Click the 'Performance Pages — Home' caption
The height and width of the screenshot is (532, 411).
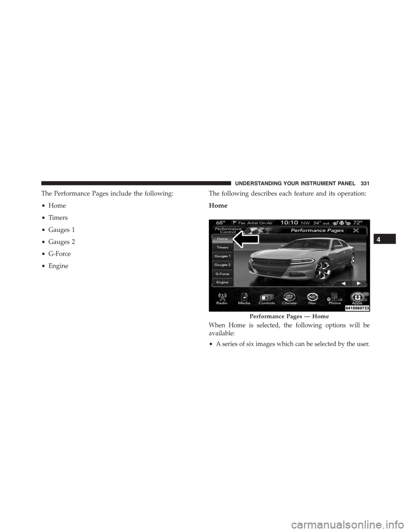tap(289, 317)
